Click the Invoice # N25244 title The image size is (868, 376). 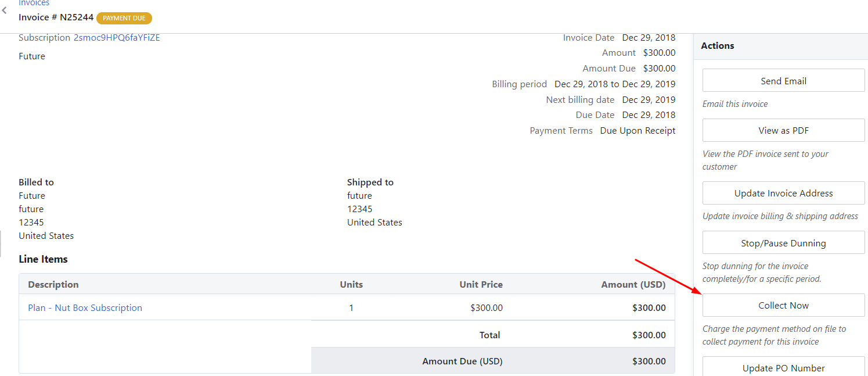coord(56,17)
